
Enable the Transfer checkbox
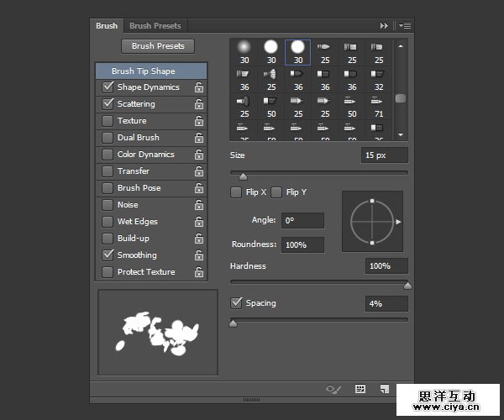coord(108,171)
